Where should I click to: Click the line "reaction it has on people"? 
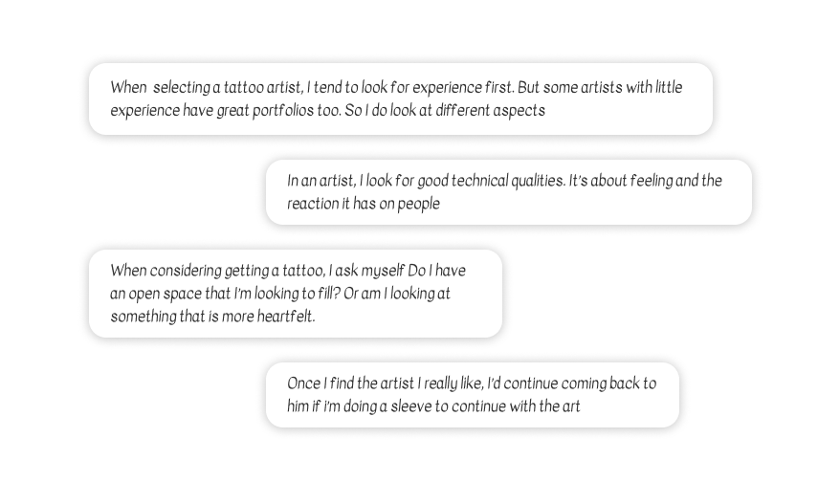coord(364,204)
